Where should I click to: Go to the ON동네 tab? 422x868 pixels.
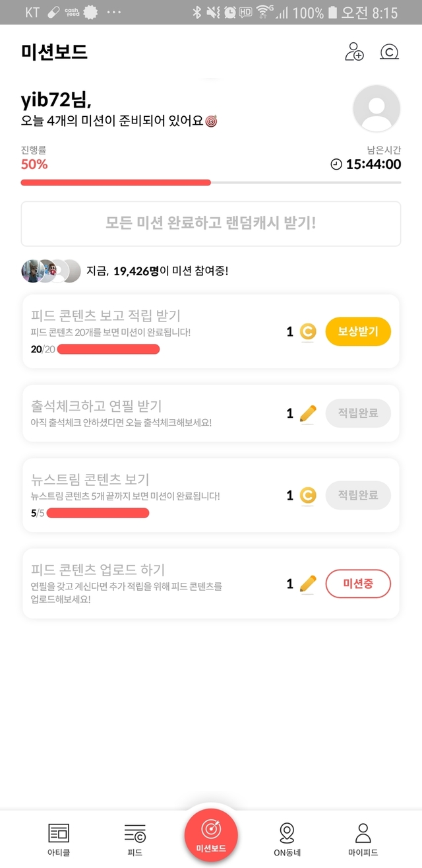point(287,838)
